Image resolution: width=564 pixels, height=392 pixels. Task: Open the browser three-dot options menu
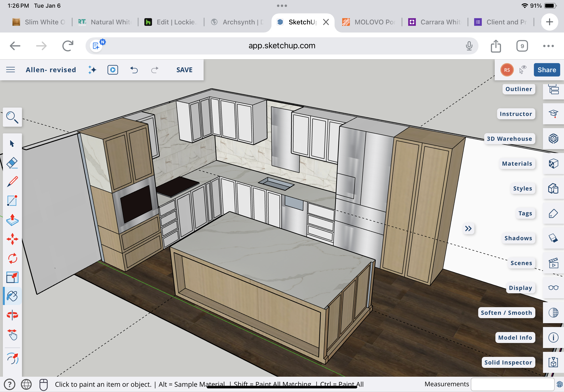pos(548,46)
